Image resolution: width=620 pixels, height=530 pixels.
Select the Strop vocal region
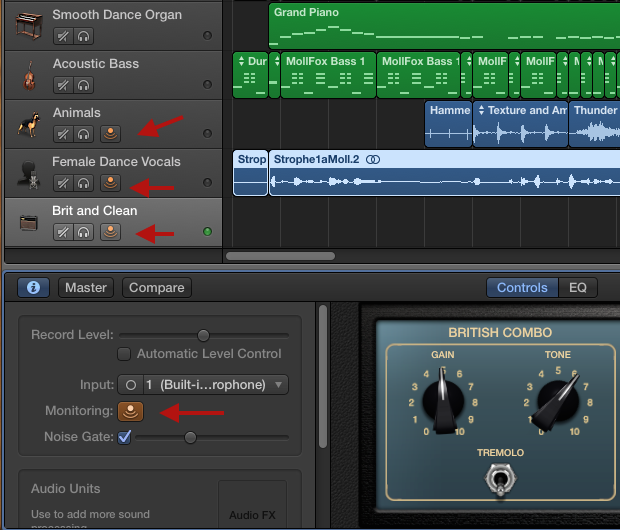[x=251, y=173]
